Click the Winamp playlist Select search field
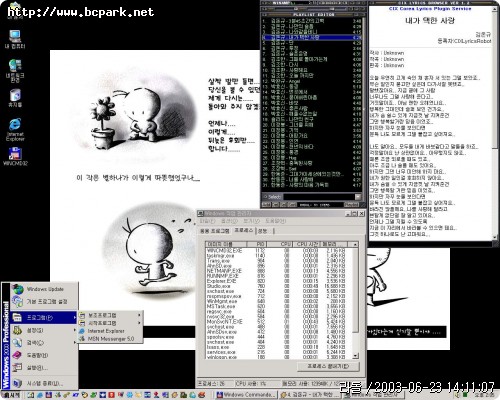The width and height of the screenshot is (500, 400). tap(318, 197)
